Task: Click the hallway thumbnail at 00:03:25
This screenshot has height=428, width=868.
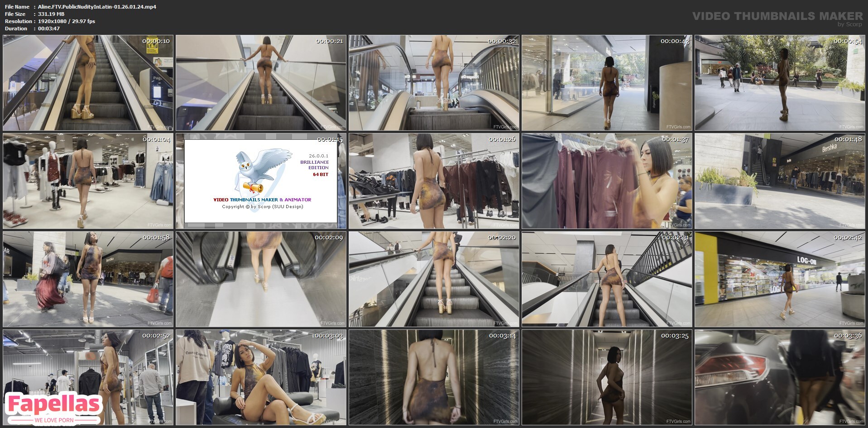Action: [607, 377]
